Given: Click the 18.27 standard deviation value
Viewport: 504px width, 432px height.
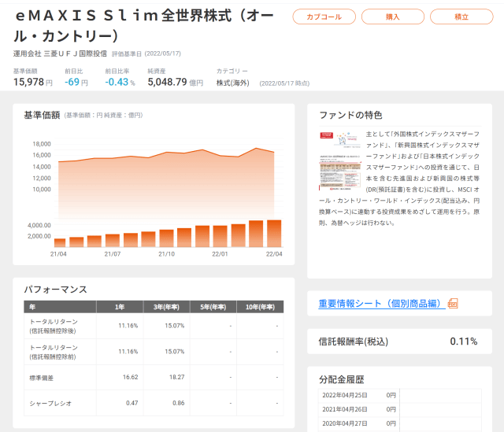Looking at the screenshot, I should (x=176, y=377).
